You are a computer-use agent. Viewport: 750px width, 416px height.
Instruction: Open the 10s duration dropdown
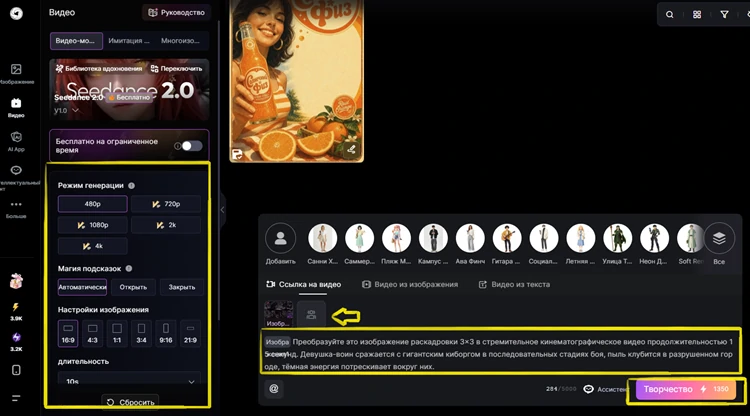pos(129,381)
